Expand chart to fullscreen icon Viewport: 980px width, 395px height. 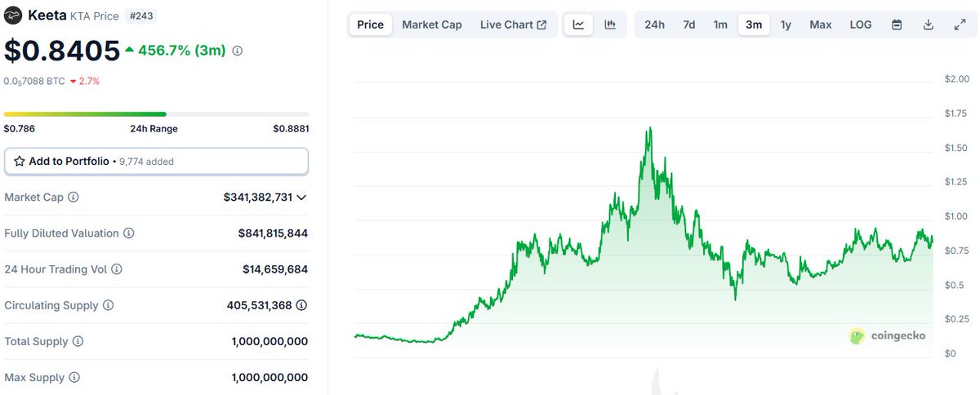click(960, 24)
